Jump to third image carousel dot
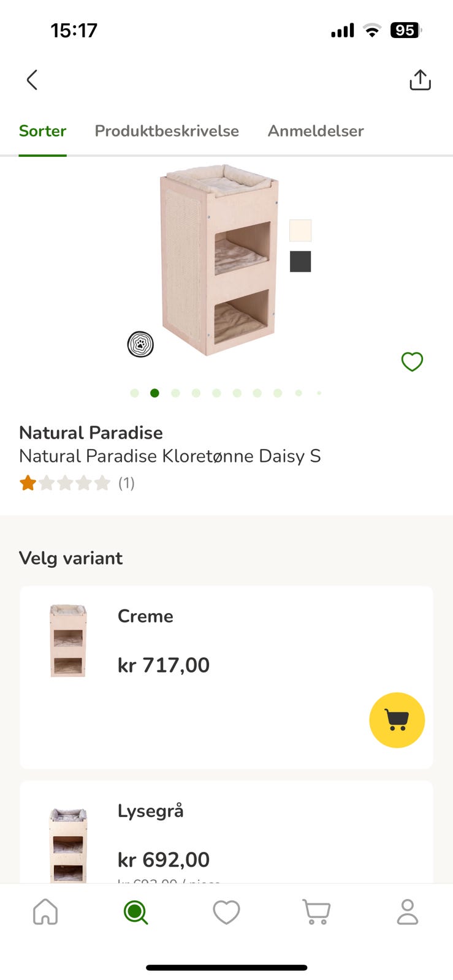The width and height of the screenshot is (453, 980). click(x=175, y=393)
